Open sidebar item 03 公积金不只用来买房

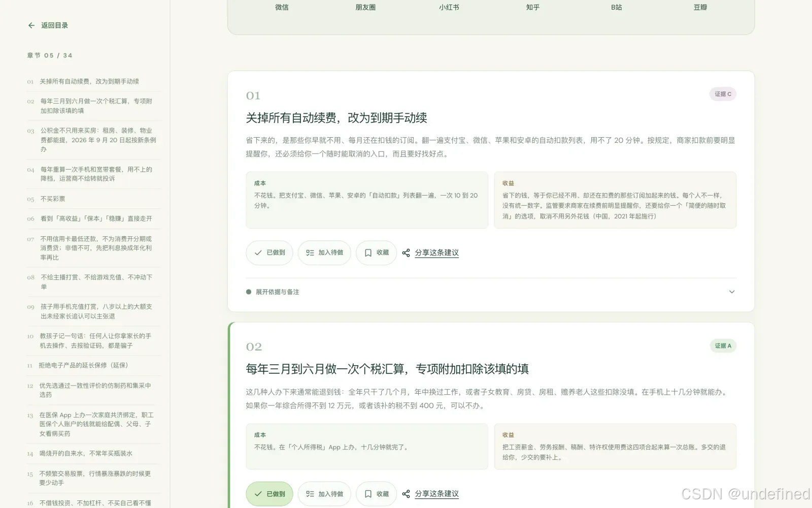(x=93, y=140)
